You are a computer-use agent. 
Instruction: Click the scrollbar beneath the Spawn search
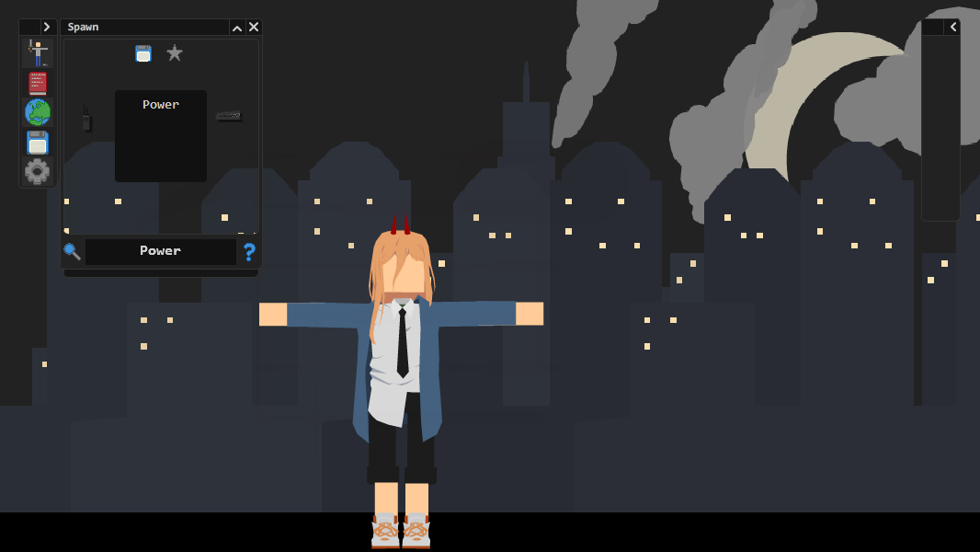(x=161, y=273)
